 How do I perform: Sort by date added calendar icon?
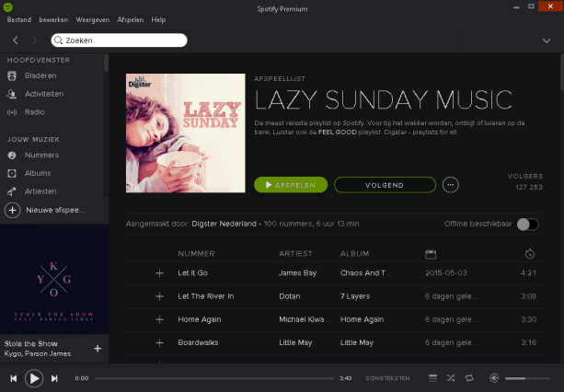pyautogui.click(x=431, y=254)
